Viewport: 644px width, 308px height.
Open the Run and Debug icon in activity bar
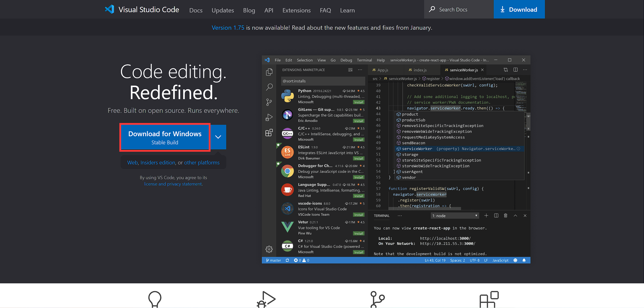tap(269, 117)
